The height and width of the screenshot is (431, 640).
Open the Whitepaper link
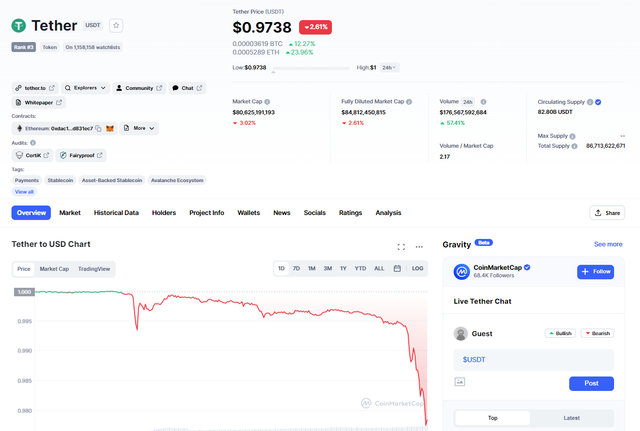pos(38,102)
